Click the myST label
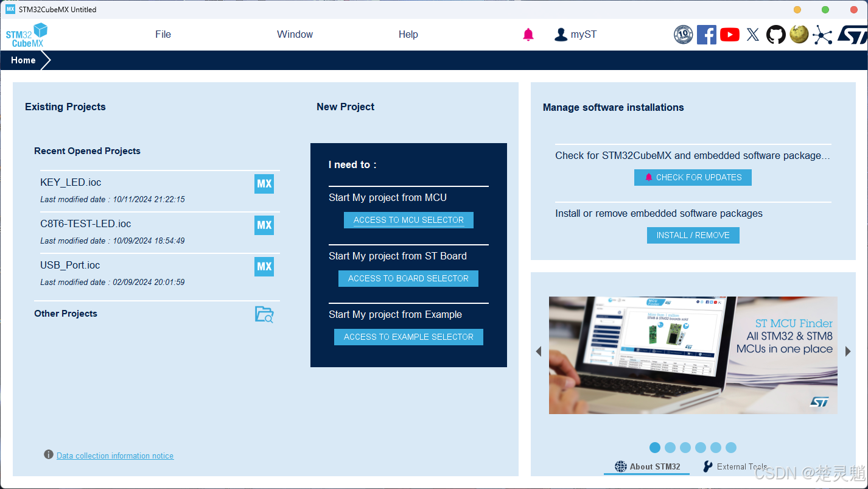This screenshot has height=489, width=868. (x=584, y=35)
